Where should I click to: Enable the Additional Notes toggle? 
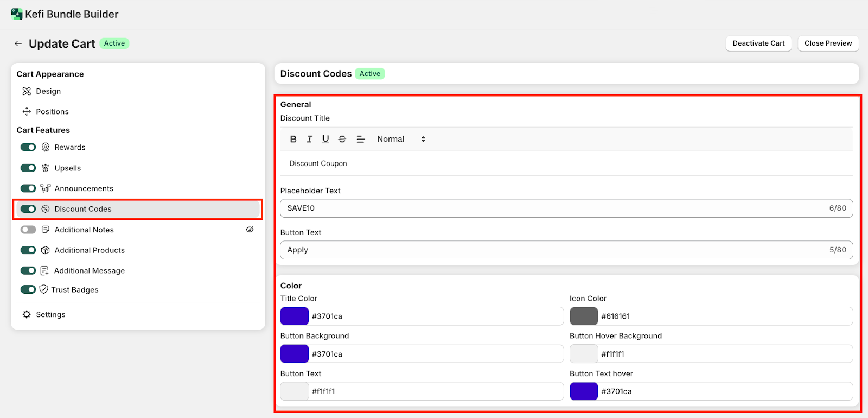(x=28, y=230)
